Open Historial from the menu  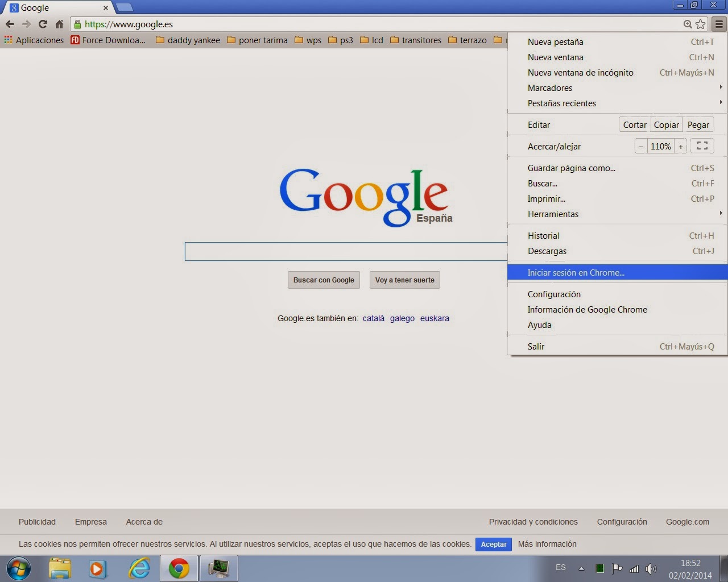tap(617, 236)
